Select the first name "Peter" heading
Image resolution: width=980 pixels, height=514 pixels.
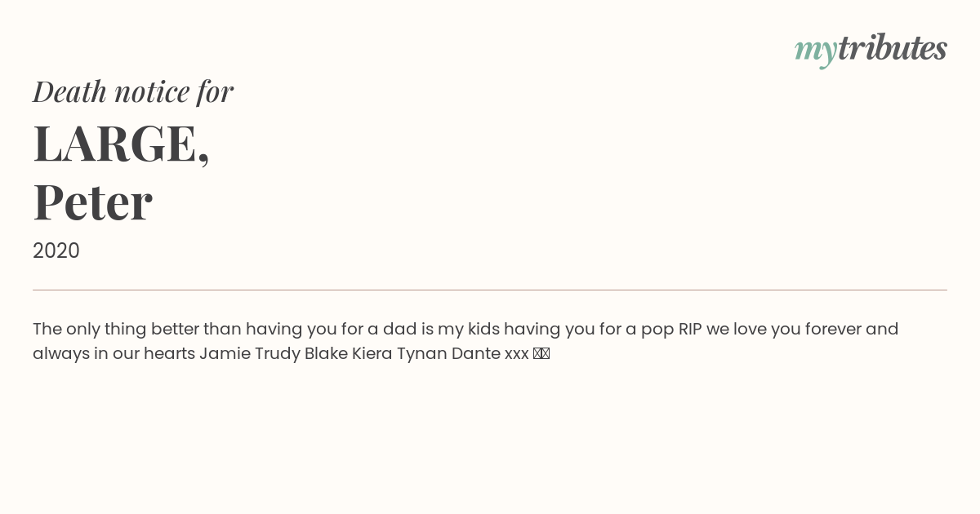pyautogui.click(x=92, y=202)
